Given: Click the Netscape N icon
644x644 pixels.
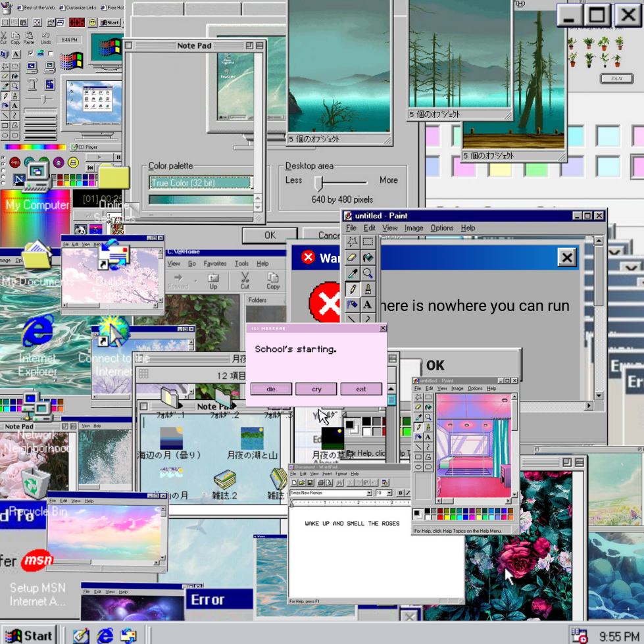Looking at the screenshot, I should [x=19, y=179].
